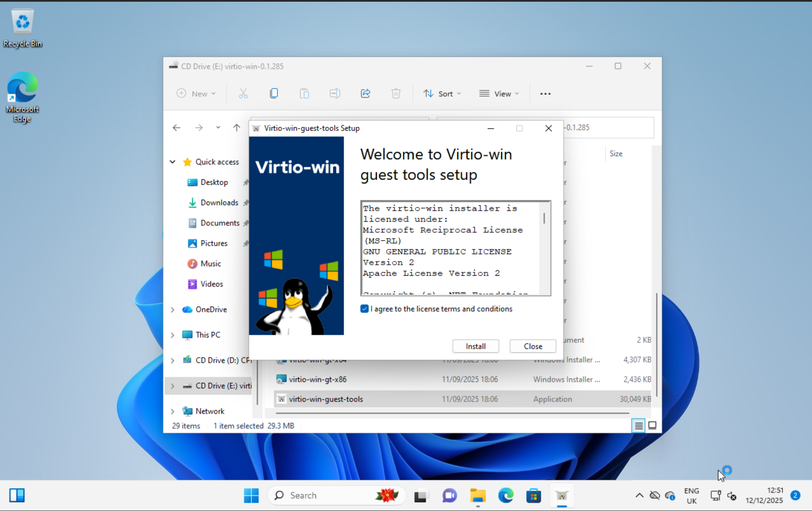
Task: Open File Explorer from the taskbar
Action: tap(477, 495)
